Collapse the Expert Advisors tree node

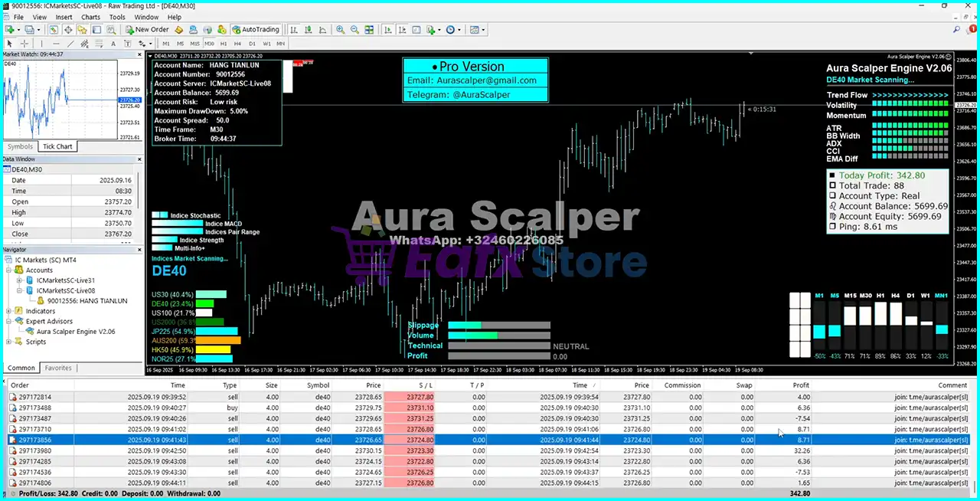[8, 322]
